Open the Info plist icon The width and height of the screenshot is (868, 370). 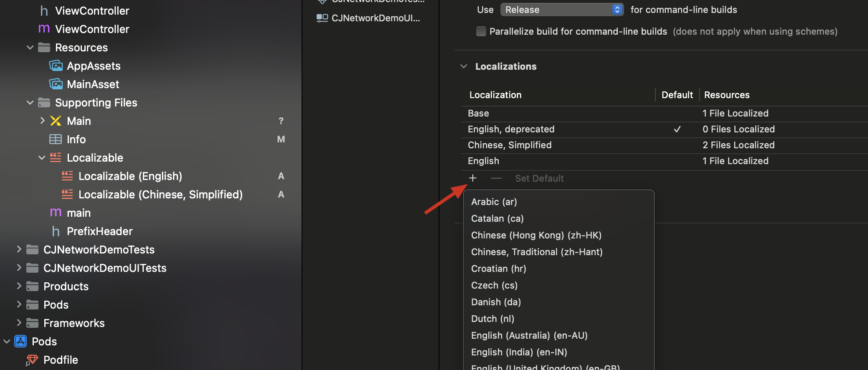(56, 139)
